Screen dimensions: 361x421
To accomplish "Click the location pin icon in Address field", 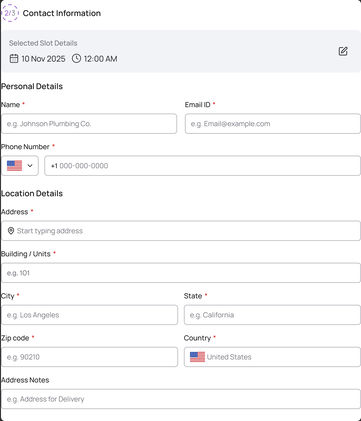I will [11, 231].
